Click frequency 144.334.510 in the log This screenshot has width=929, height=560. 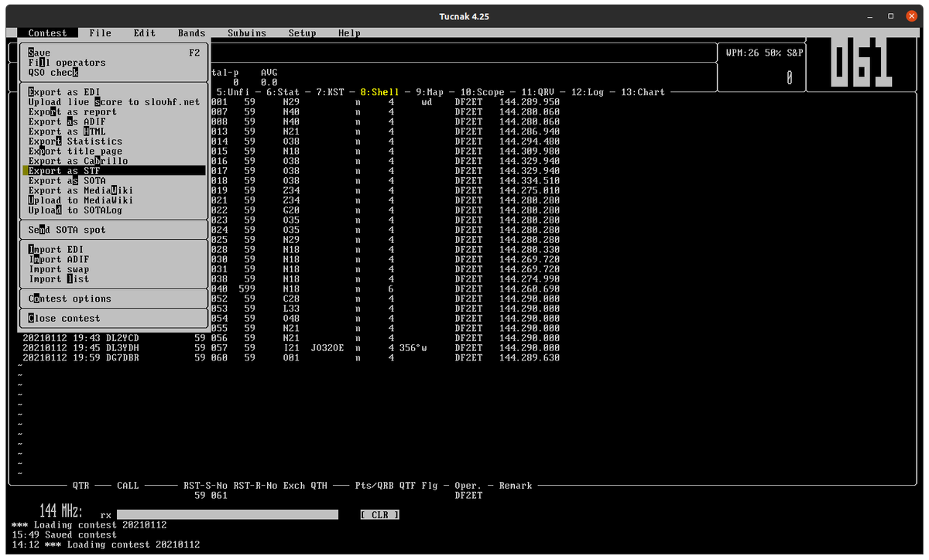[x=530, y=181]
